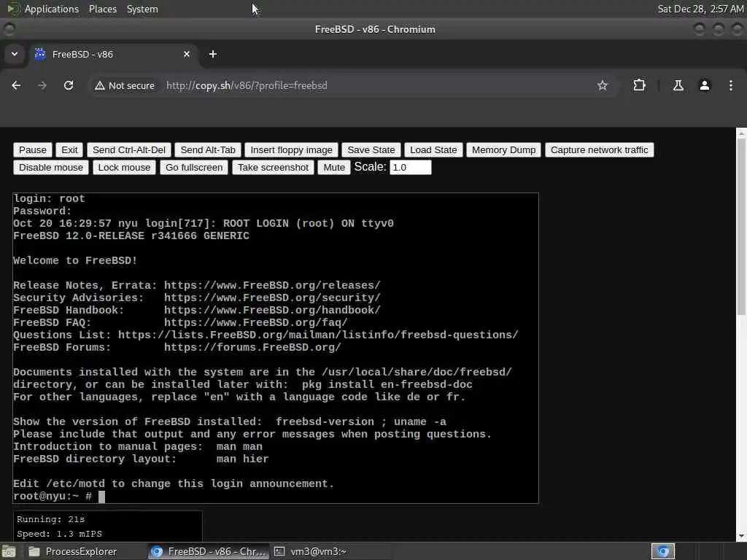Open the profile avatar menu
Viewport: 747px width, 560px height.
pos(705,86)
